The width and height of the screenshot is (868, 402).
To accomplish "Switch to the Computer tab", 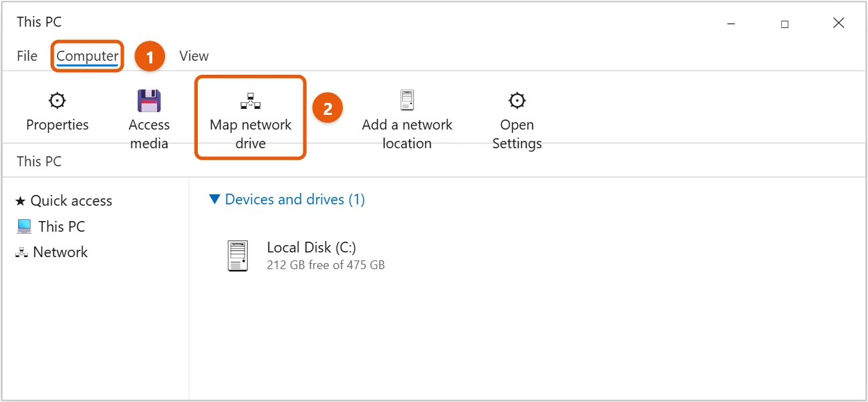I will (x=88, y=56).
